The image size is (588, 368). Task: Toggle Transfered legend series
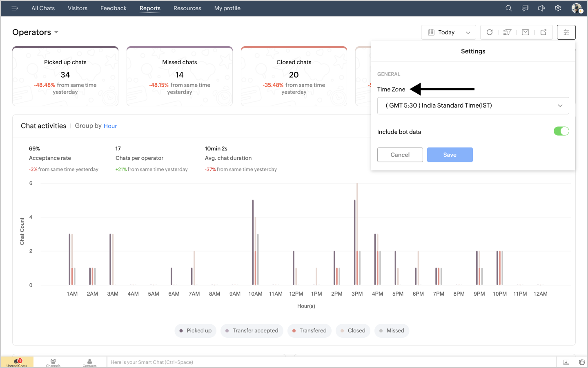point(310,331)
